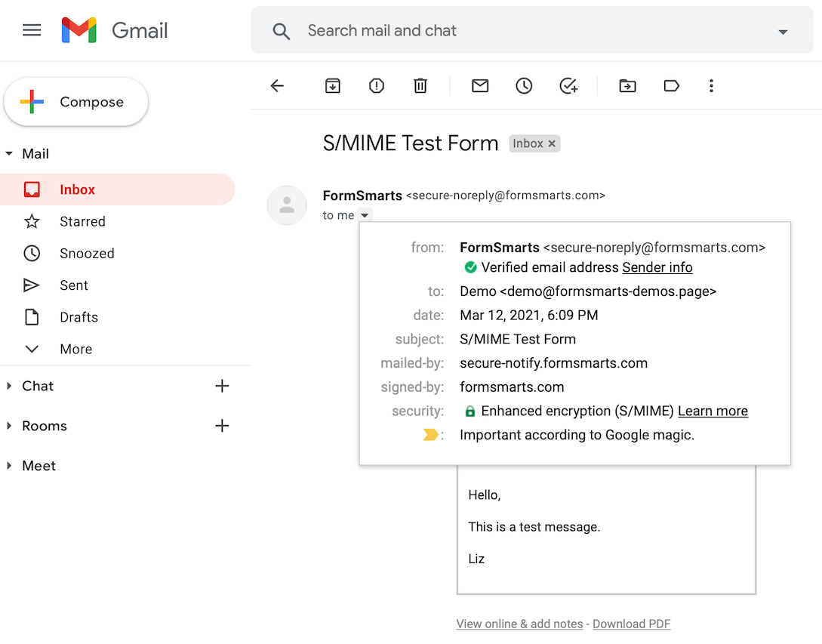Click the Snoozed clock sidebar icon

32,254
